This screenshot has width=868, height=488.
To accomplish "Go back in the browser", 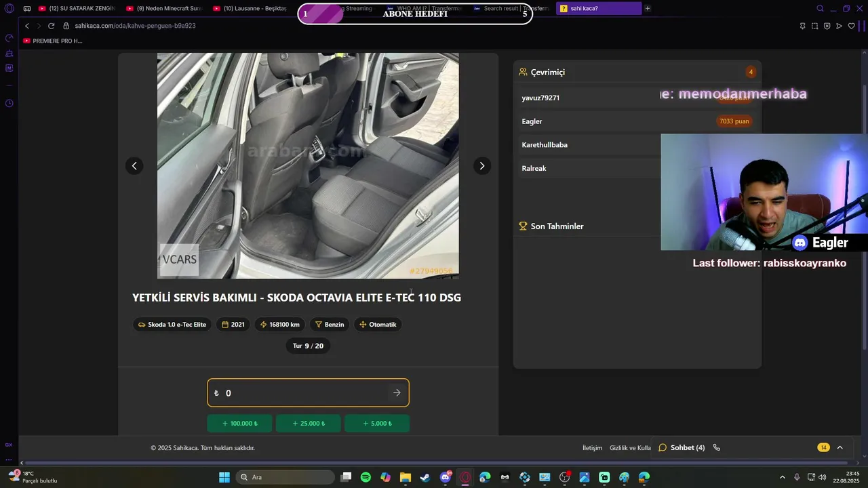I will (x=27, y=26).
